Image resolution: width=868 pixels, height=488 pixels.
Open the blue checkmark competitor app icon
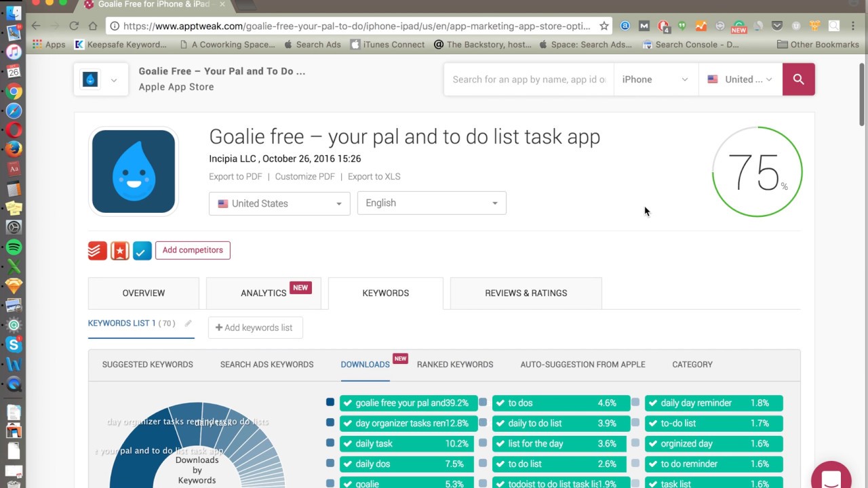click(142, 250)
